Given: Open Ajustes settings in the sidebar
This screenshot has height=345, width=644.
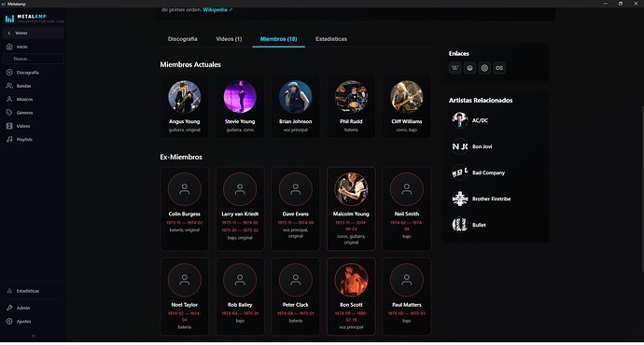Looking at the screenshot, I should click(x=33, y=321).
